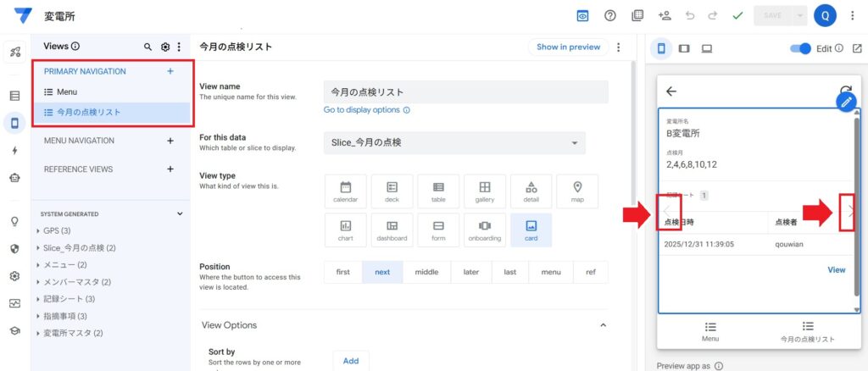
Task: Open the Data section icon in sidebar
Action: point(14,96)
